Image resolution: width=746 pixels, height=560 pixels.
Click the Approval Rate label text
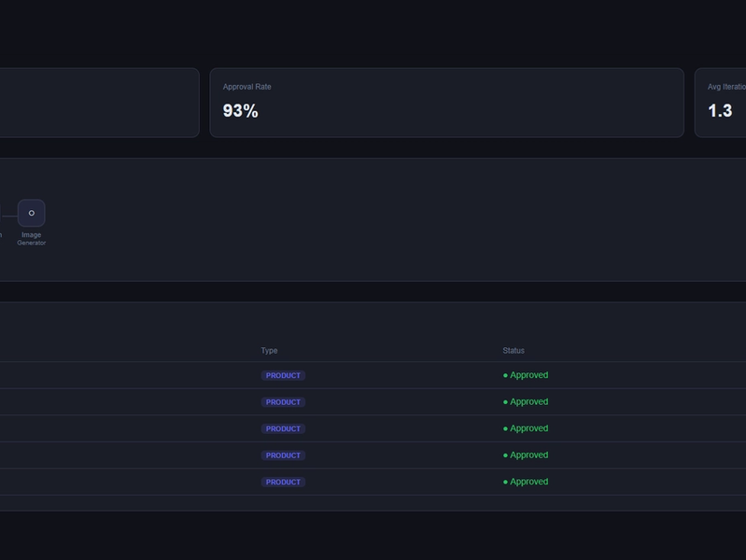coord(246,87)
